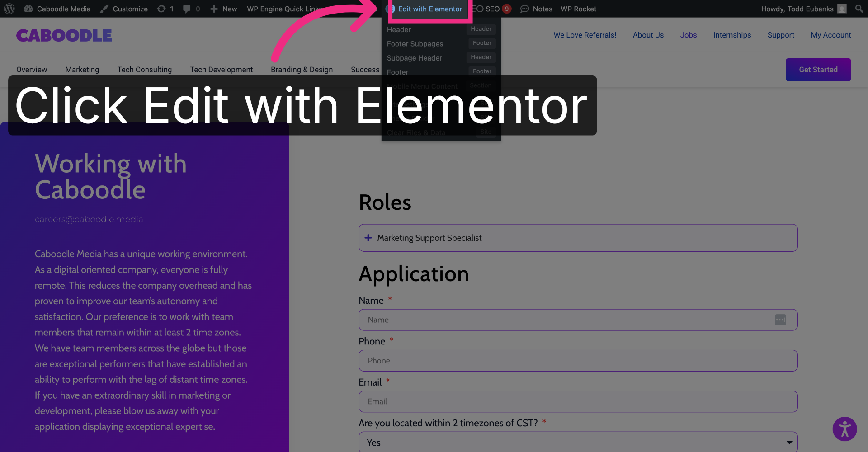Focus the Phone input field
The width and height of the screenshot is (868, 452).
(x=578, y=361)
